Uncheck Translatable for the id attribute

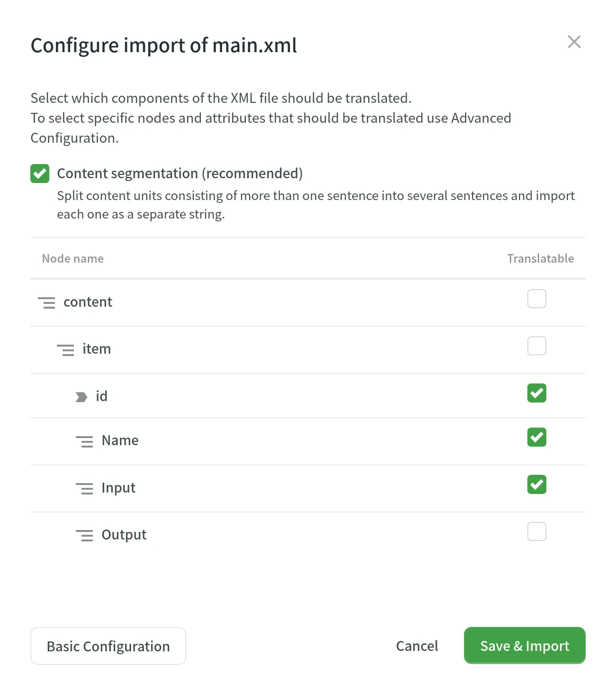tap(536, 393)
